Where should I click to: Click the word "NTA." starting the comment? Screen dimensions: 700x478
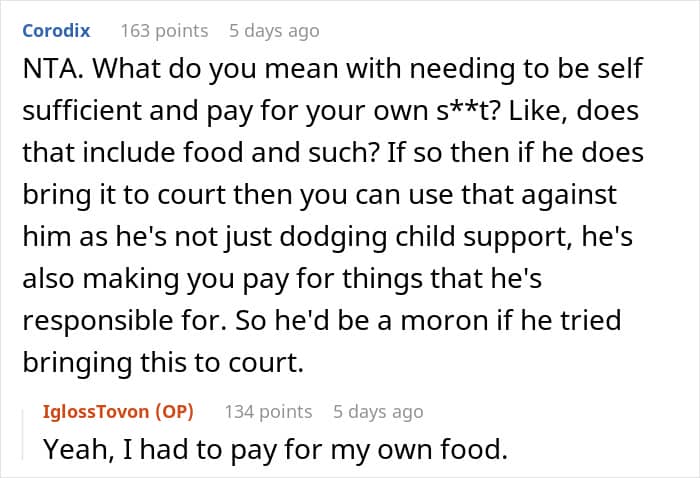point(47,72)
